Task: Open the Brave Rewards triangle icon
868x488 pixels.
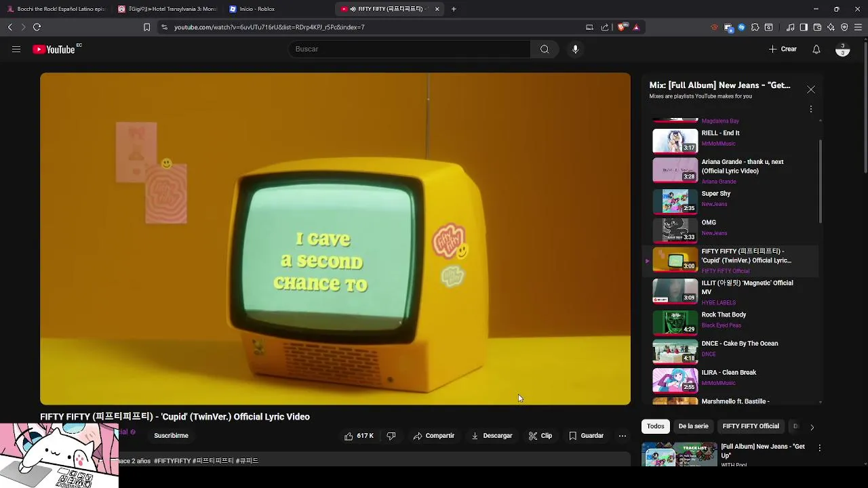Action: [x=636, y=27]
